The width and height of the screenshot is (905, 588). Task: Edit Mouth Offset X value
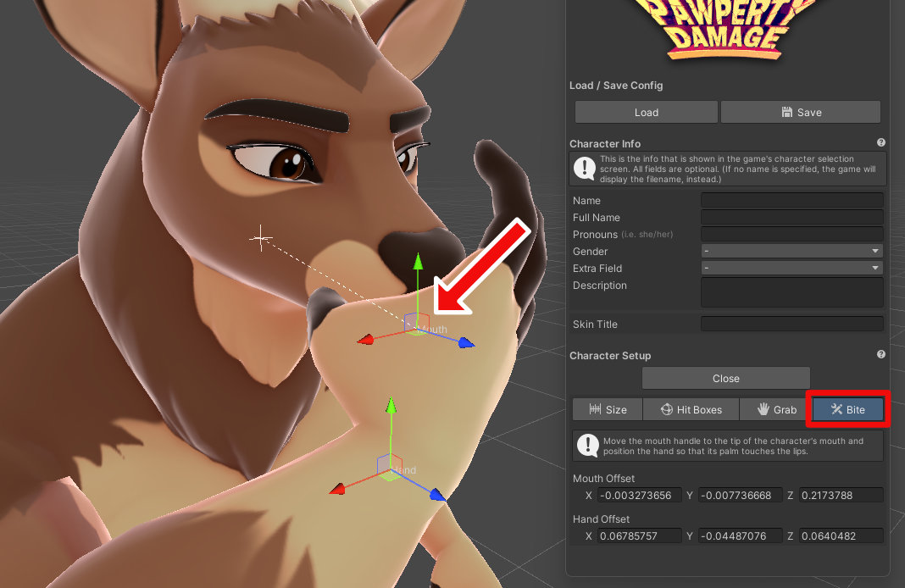tap(639, 495)
